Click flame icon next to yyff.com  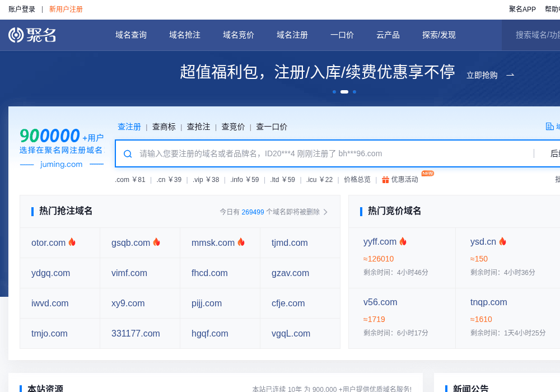click(403, 241)
